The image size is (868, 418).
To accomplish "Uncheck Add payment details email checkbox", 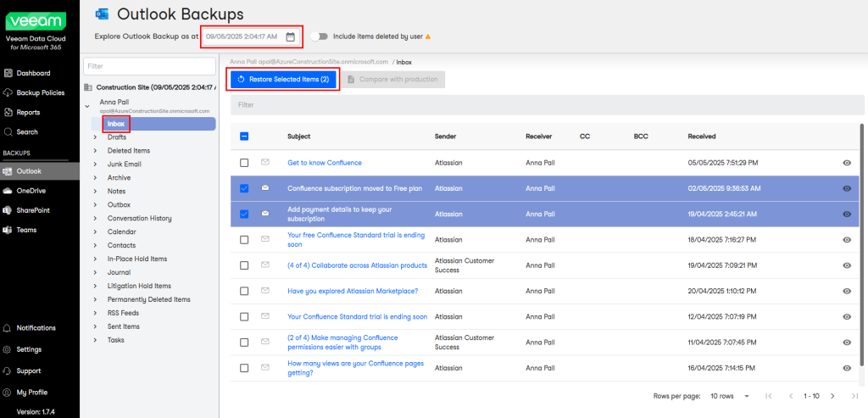I will coord(244,214).
